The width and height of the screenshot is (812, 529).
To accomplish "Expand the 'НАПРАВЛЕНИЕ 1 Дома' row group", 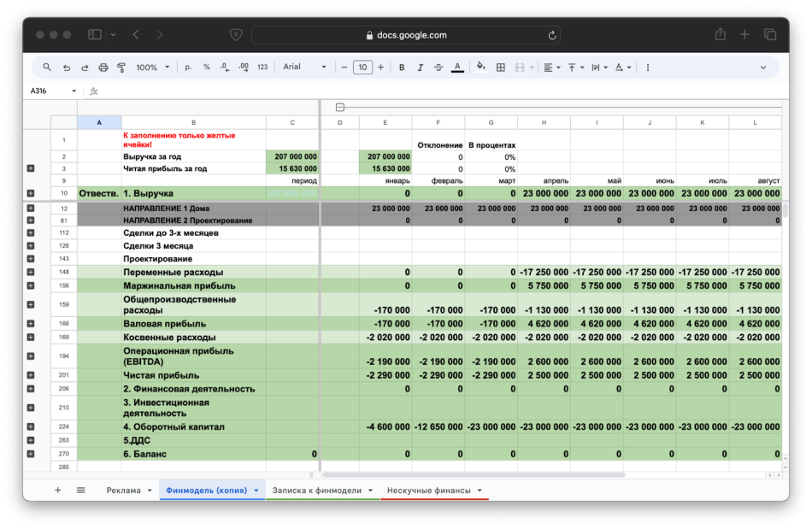I will [x=31, y=208].
